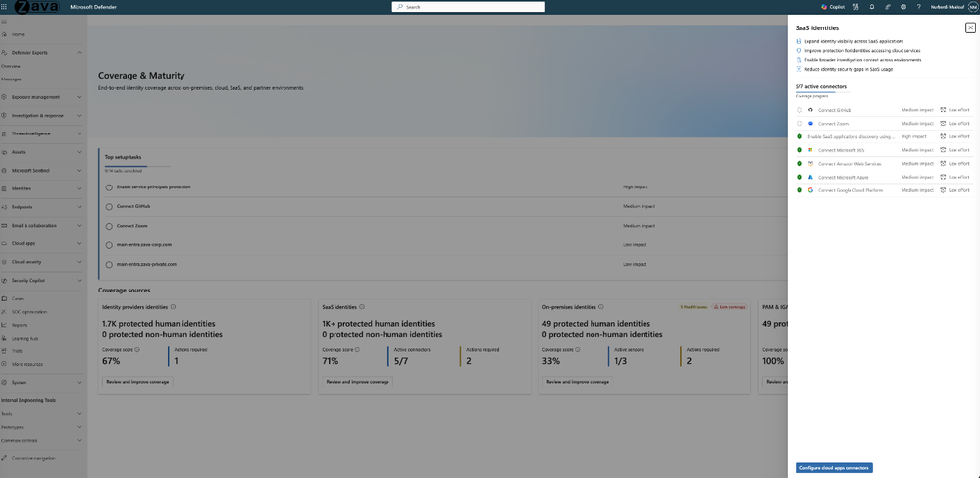Click the 5/7 active connectors progress bar
Image resolution: width=980 pixels, height=478 pixels.
(x=821, y=92)
